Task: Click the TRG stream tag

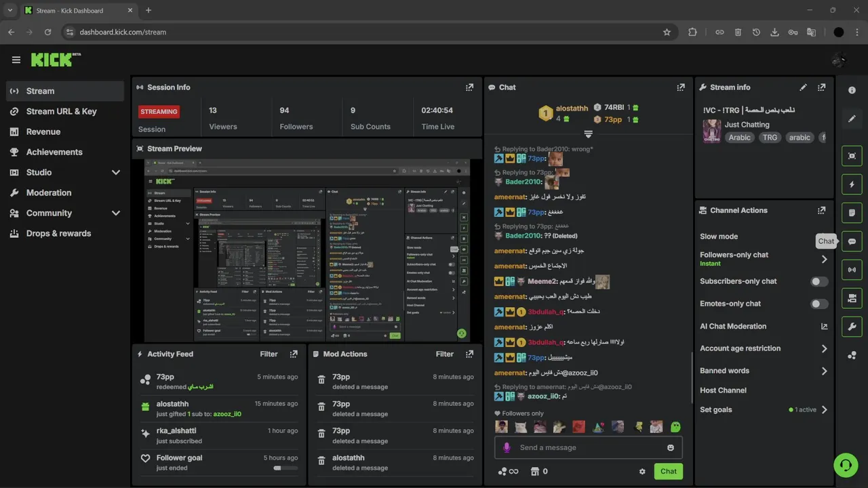Action: (770, 137)
